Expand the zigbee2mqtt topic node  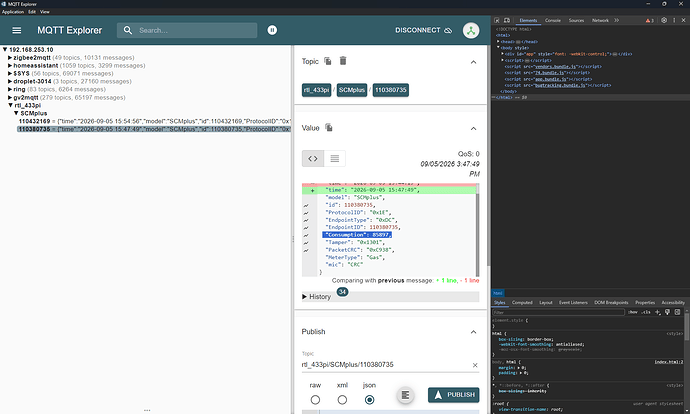10,58
